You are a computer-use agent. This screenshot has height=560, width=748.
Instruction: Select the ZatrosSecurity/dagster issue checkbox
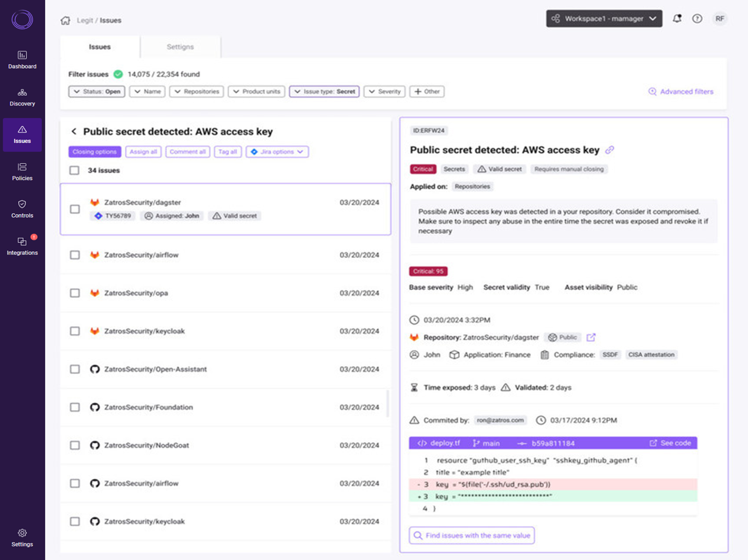point(74,209)
